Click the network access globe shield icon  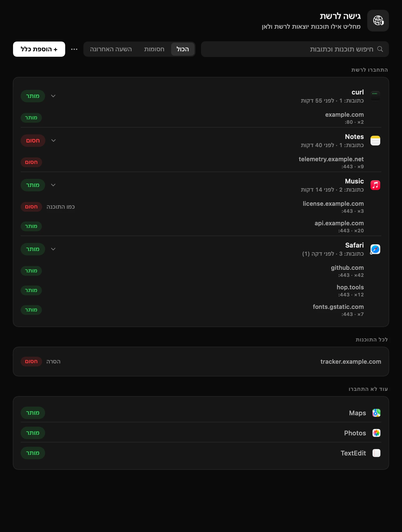tap(378, 21)
